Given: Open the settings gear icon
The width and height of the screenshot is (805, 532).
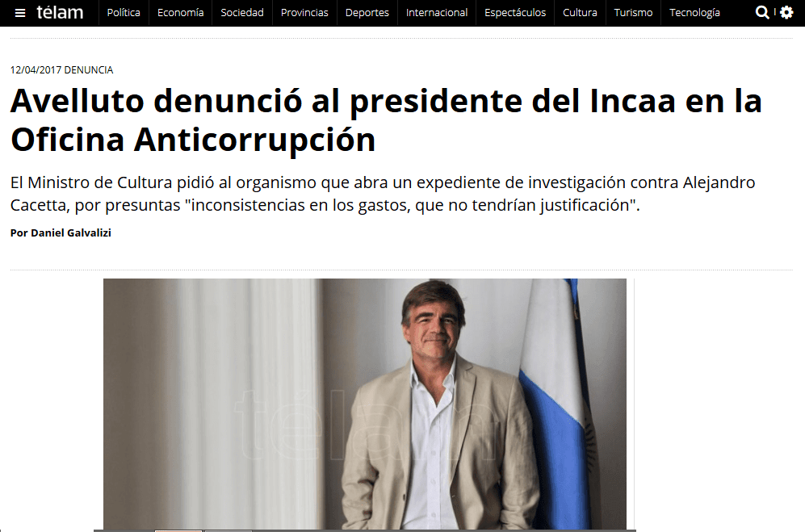Looking at the screenshot, I should [x=786, y=12].
